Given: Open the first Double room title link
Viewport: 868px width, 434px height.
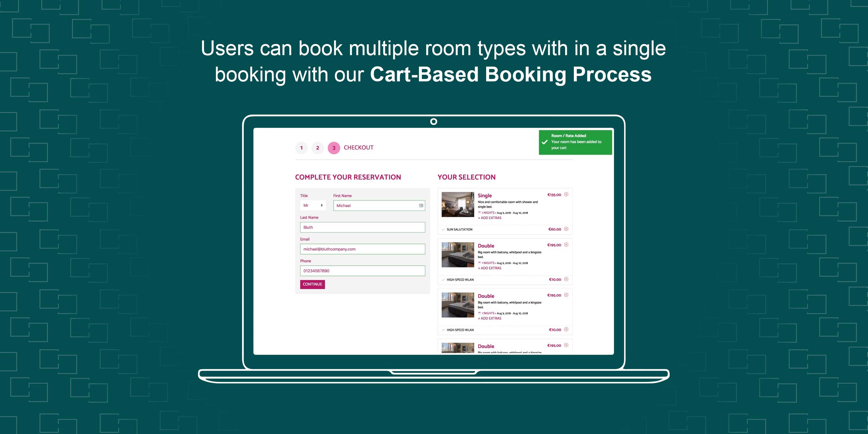Looking at the screenshot, I should click(x=486, y=246).
